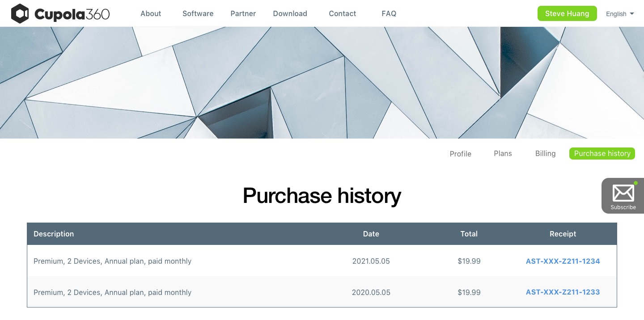Go to the Software page
The height and width of the screenshot is (320, 644).
coord(198,13)
